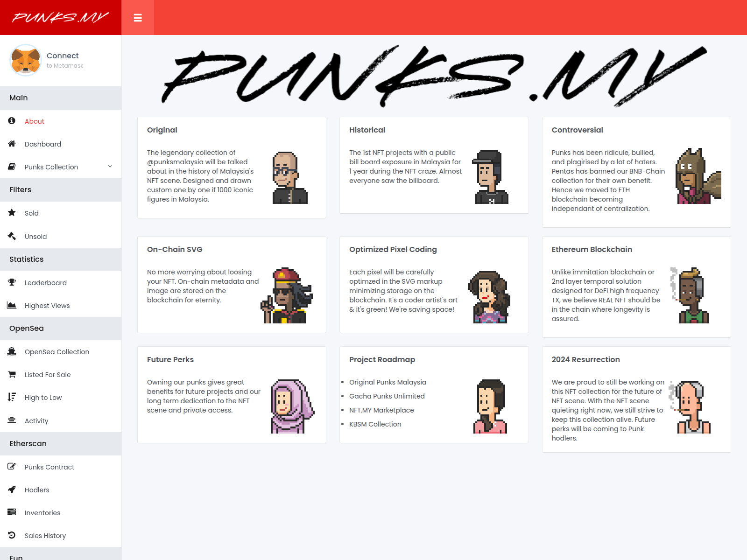The image size is (747, 560).
Task: Open the OpenSea Activity link
Action: pos(61,421)
